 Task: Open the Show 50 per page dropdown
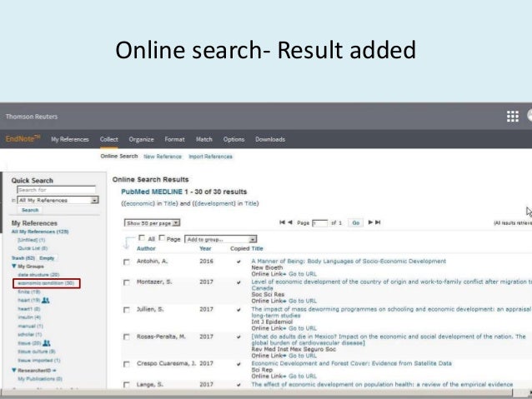coord(152,223)
